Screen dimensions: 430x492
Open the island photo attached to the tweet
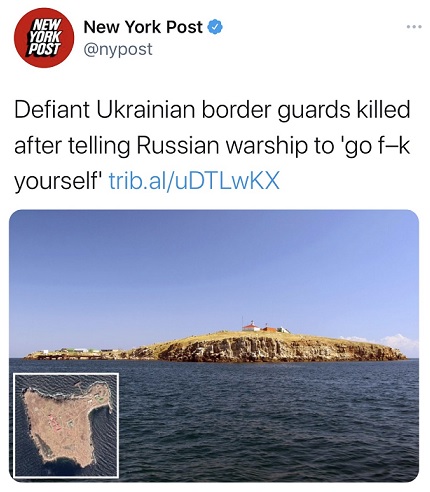[x=214, y=346]
